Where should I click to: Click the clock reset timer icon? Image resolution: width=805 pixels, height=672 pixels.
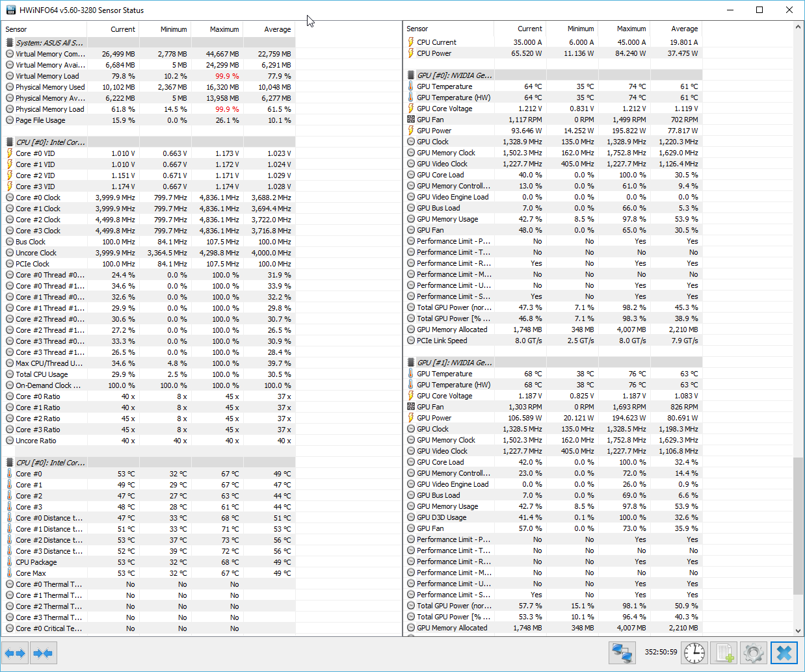694,653
